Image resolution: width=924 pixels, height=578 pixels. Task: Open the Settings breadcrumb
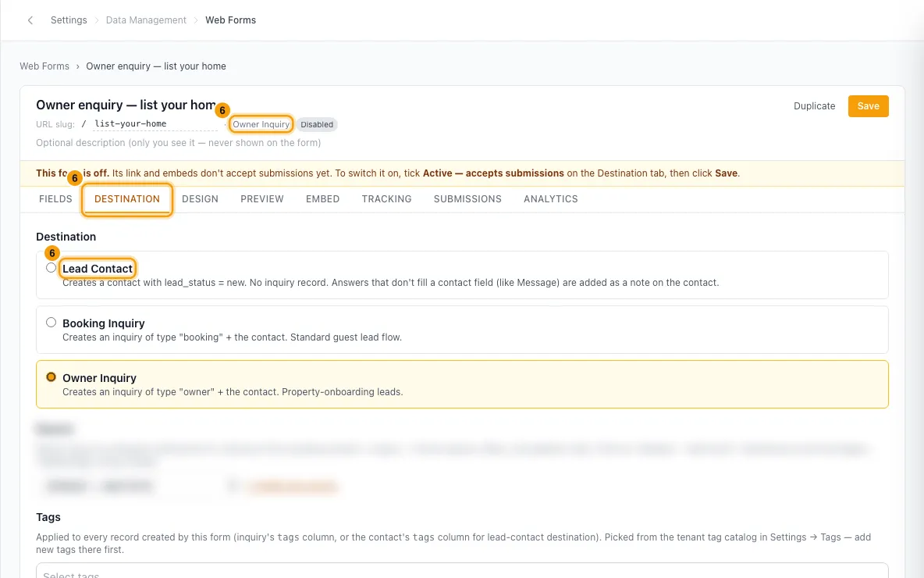69,20
